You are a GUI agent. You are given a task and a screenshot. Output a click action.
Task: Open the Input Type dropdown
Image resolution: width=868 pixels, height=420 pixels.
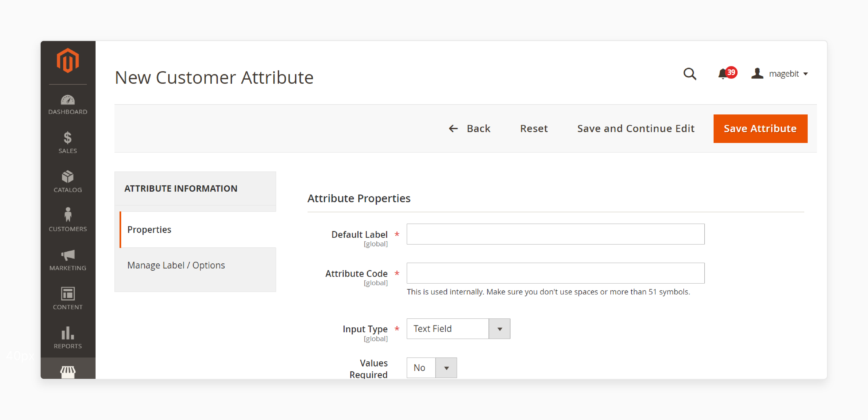pyautogui.click(x=458, y=329)
